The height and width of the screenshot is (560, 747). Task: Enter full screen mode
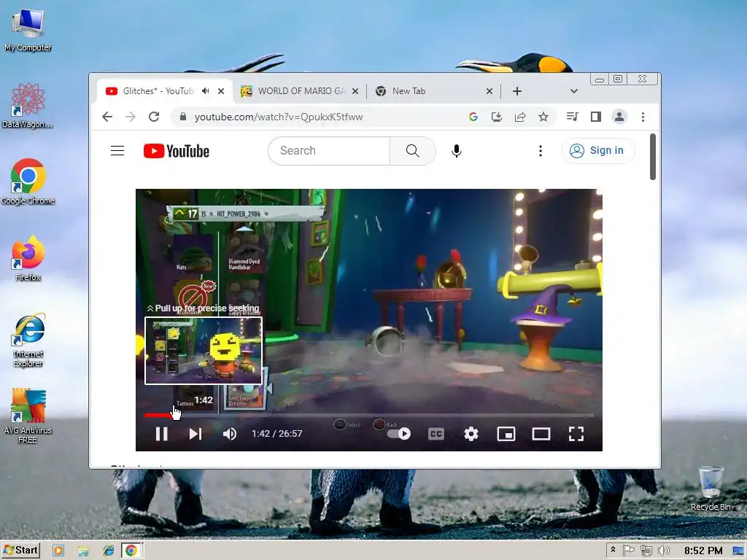point(576,434)
